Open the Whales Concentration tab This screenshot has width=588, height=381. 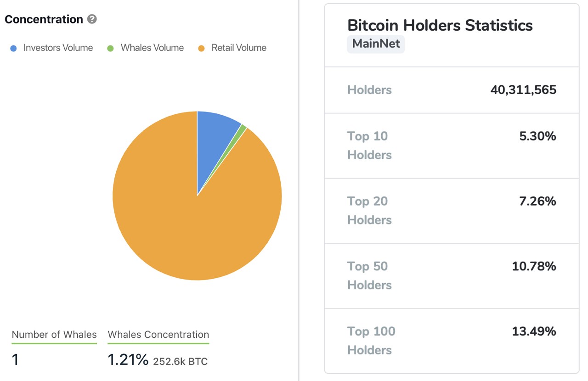tap(158, 335)
